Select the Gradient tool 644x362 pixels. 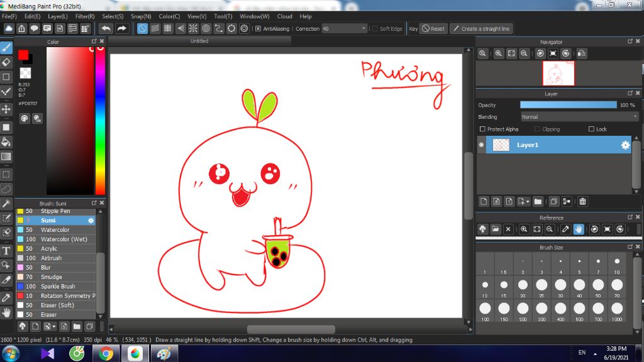click(6, 156)
